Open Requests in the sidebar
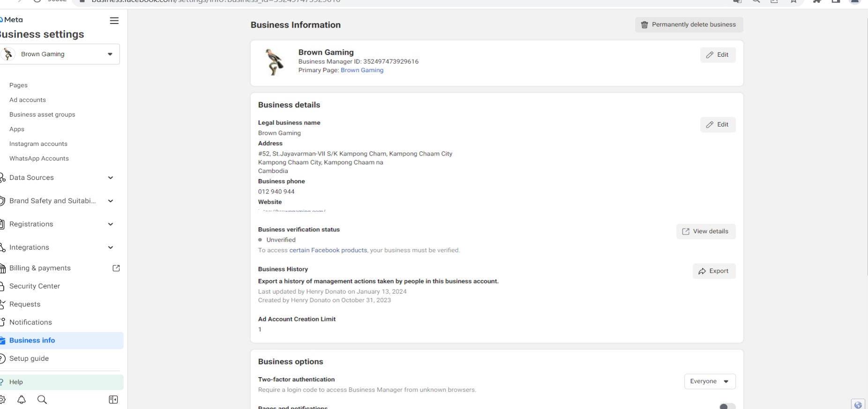The image size is (868, 409). point(25,304)
